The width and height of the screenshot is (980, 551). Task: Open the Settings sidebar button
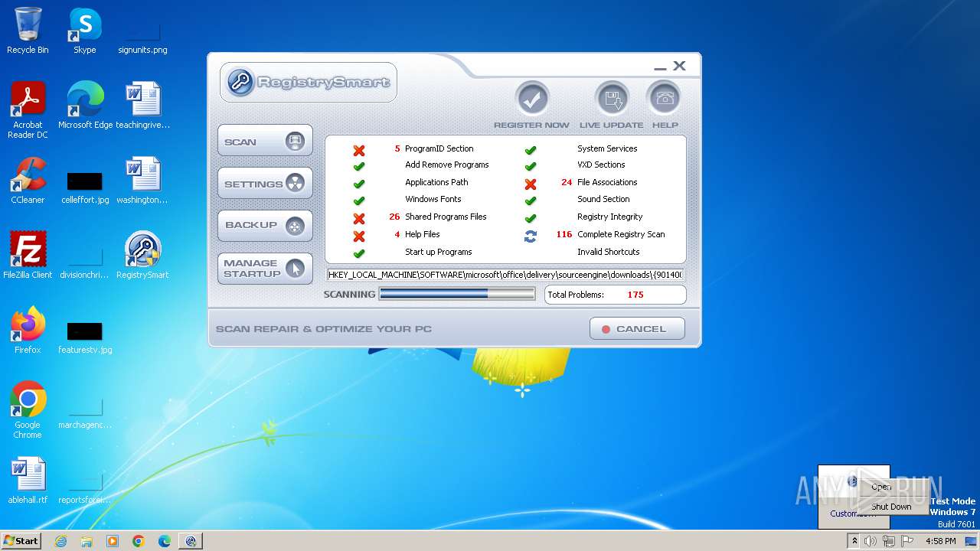265,184
